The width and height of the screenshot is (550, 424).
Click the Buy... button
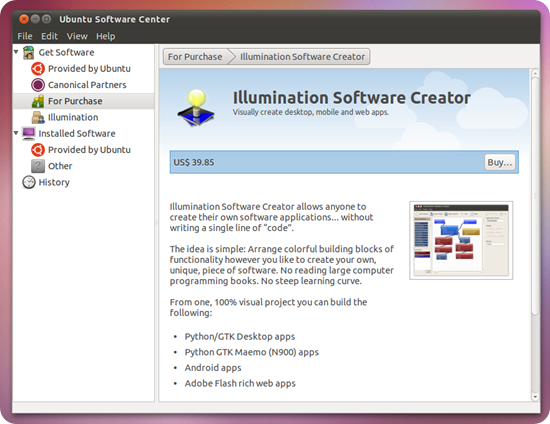500,162
